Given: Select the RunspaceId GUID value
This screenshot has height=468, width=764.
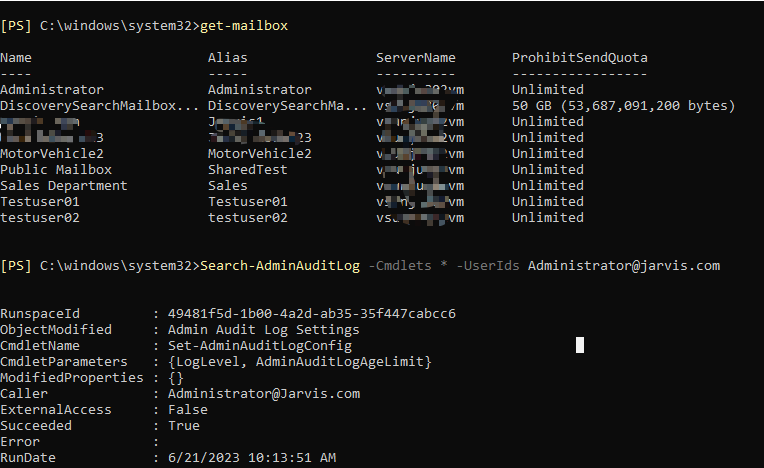Looking at the screenshot, I should [x=312, y=313].
